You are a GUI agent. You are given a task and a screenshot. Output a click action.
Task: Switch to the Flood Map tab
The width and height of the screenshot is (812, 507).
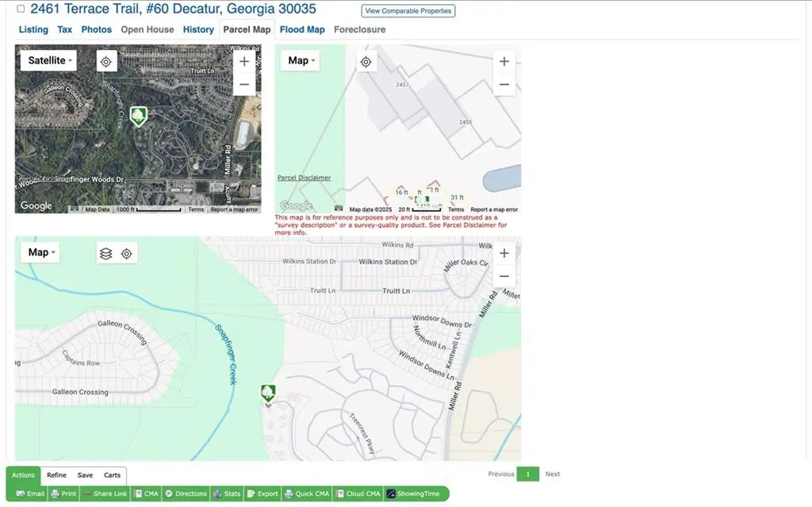(x=302, y=29)
